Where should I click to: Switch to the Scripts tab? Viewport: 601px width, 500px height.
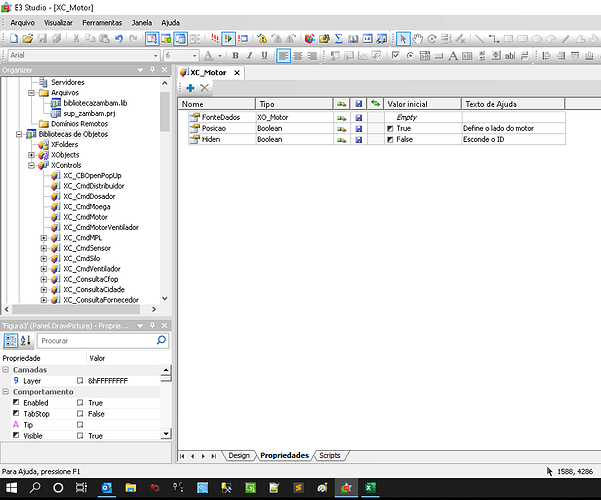tap(330, 455)
